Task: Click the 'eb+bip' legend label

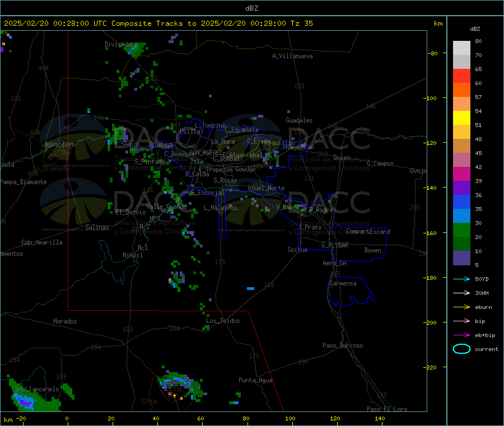Action: 485,335
